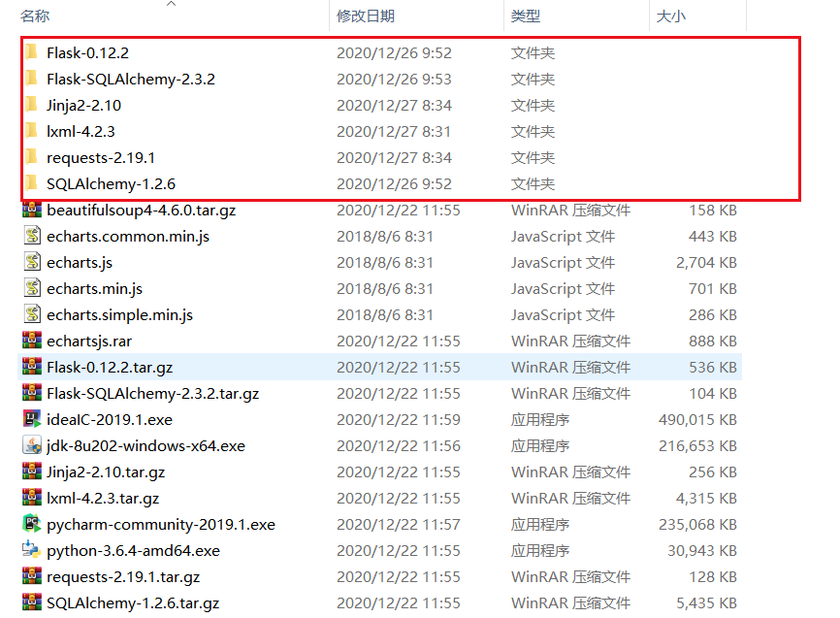This screenshot has width=840, height=618.
Task: Click the sort arrow above 名称 column
Action: (x=171, y=4)
